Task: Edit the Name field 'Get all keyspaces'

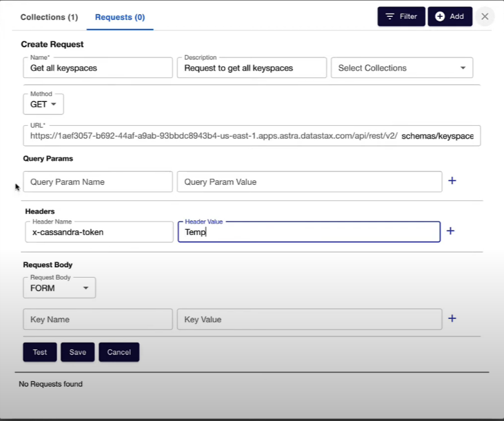Action: point(97,68)
